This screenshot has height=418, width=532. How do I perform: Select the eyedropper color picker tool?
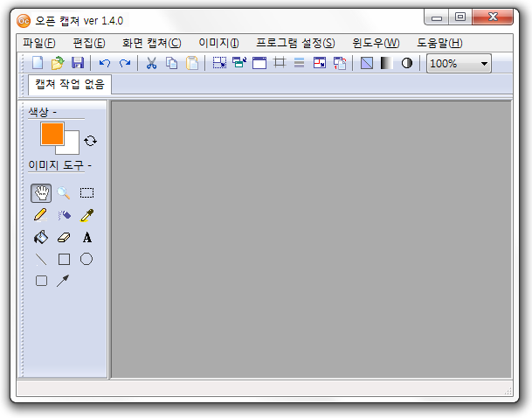(86, 215)
